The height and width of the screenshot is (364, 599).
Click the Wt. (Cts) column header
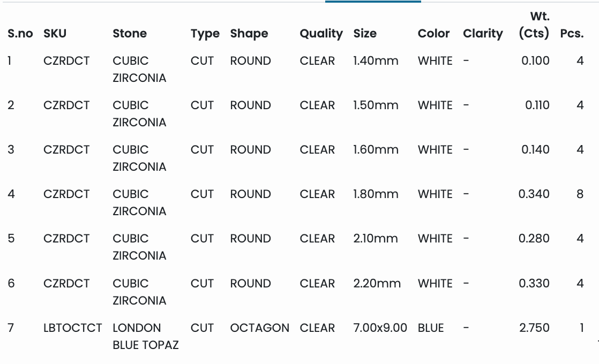tap(534, 25)
